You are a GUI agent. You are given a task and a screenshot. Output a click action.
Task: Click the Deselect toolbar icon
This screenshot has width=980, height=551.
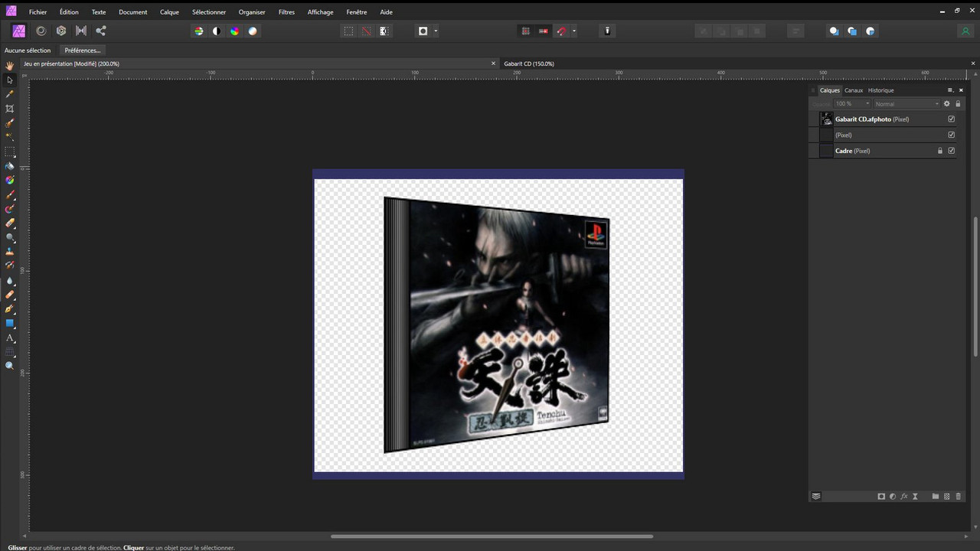click(x=366, y=31)
